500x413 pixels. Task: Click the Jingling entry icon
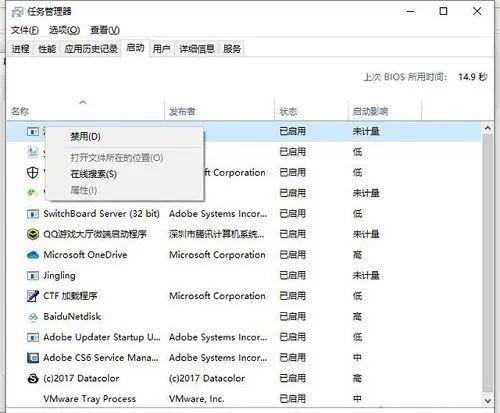click(33, 275)
